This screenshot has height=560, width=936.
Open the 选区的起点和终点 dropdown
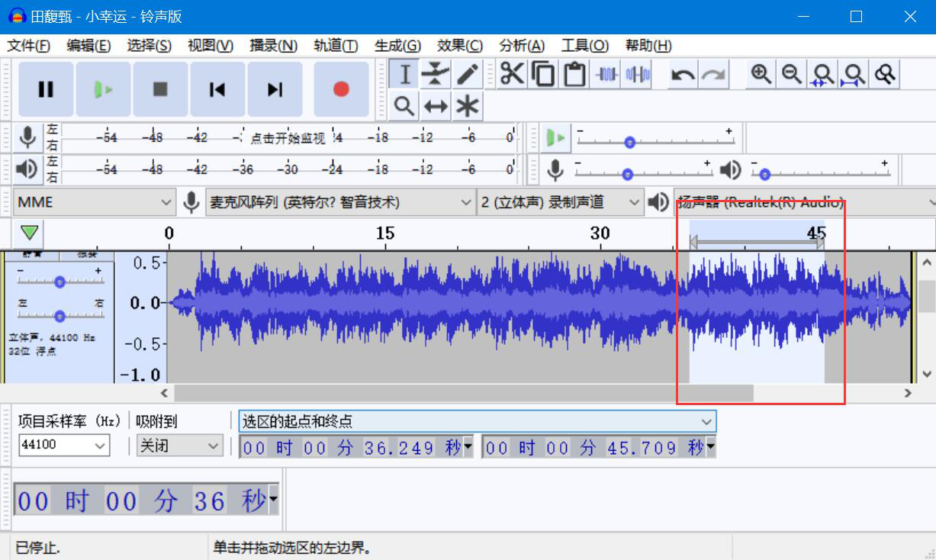(x=478, y=421)
